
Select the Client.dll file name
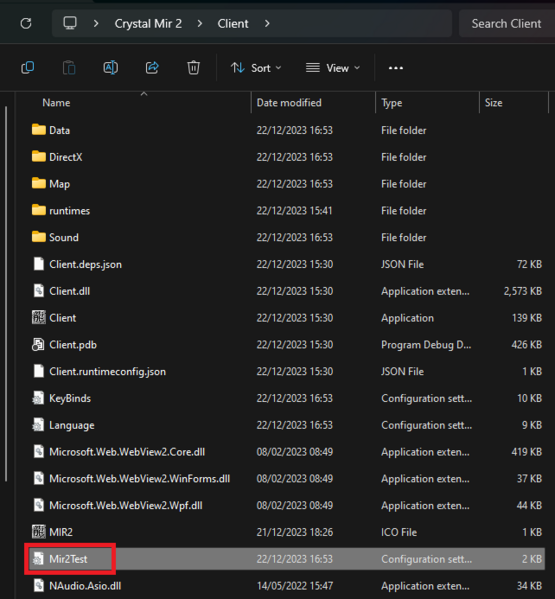pyautogui.click(x=70, y=291)
